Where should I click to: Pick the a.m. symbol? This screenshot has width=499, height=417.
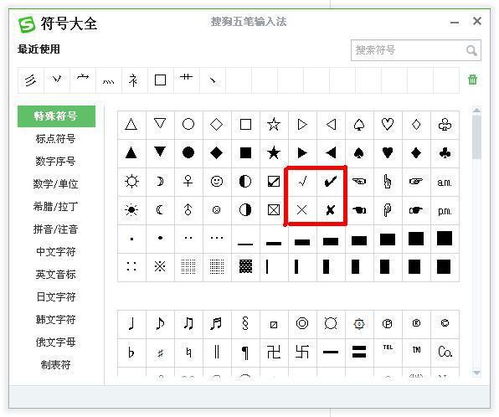(x=445, y=182)
